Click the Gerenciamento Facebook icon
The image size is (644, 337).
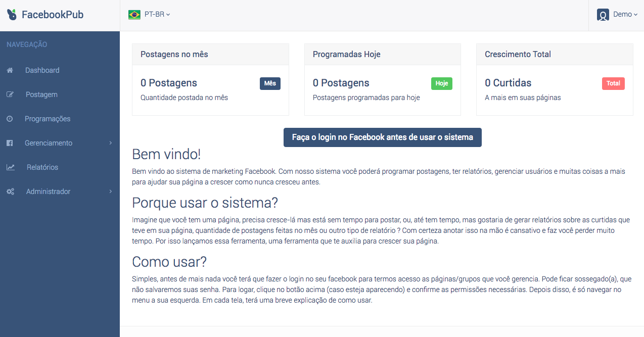click(10, 143)
